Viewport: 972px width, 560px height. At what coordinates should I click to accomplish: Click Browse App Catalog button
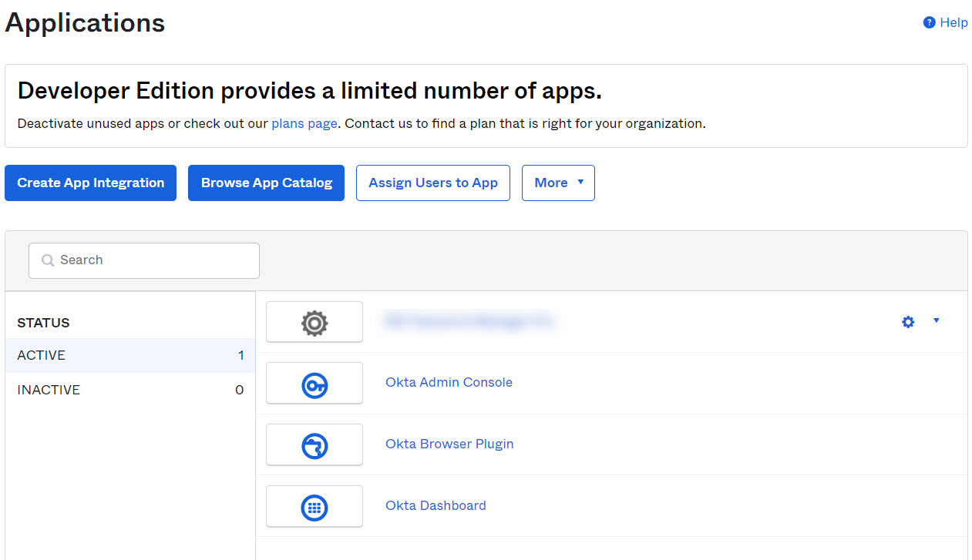266,183
